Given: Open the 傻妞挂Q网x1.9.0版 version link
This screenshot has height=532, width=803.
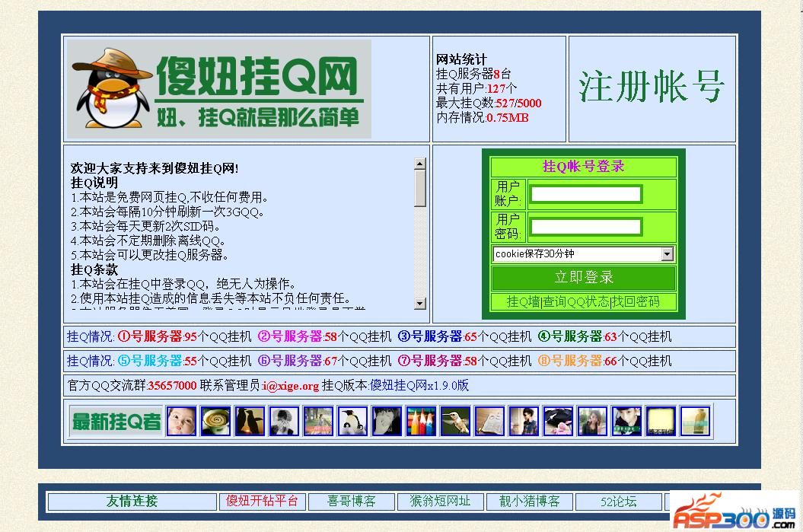Looking at the screenshot, I should pyautogui.click(x=419, y=386).
